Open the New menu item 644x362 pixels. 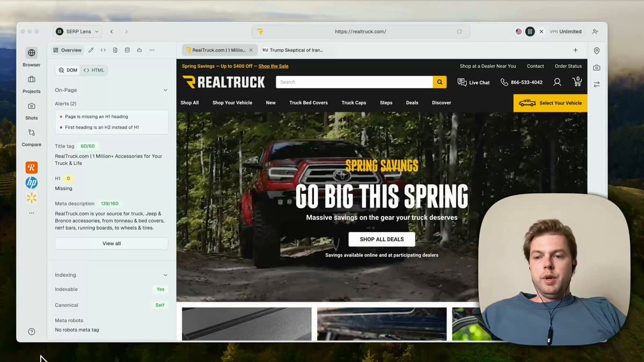271,102
